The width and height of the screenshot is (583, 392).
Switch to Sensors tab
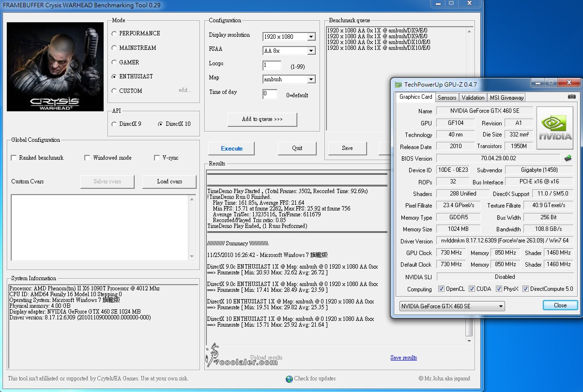[x=447, y=97]
